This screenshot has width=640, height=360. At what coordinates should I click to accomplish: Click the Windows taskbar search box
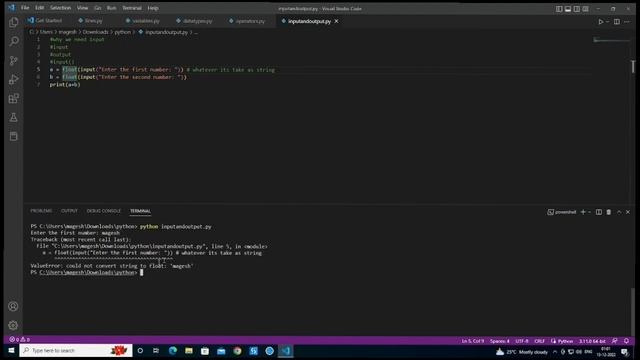76,350
